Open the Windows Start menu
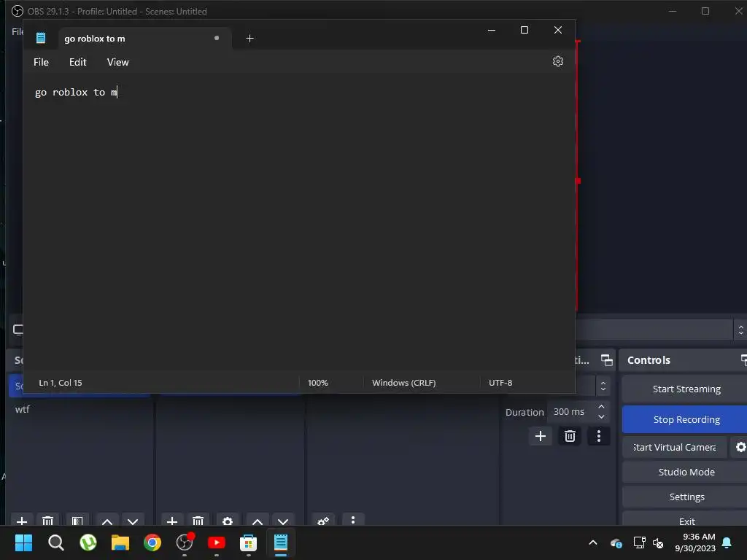Image resolution: width=747 pixels, height=560 pixels. click(23, 542)
